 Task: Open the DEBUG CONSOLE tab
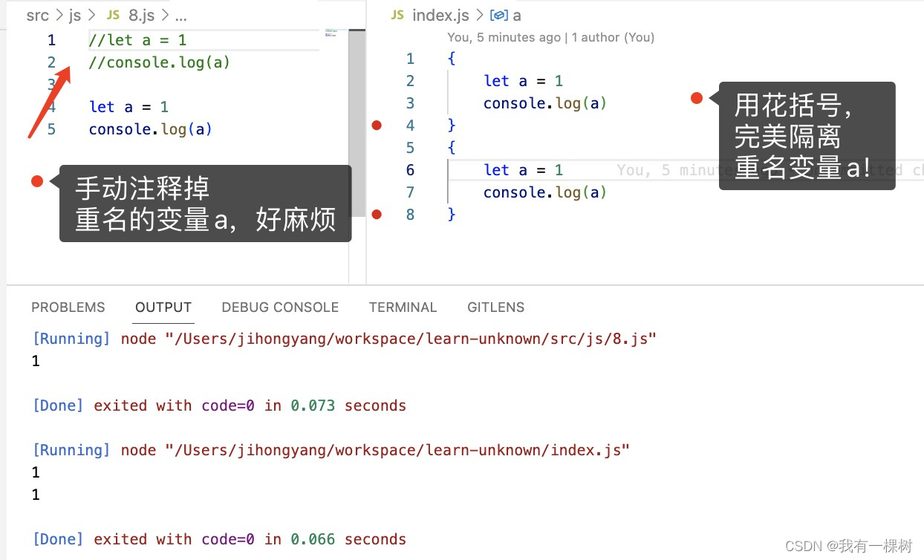(280, 307)
